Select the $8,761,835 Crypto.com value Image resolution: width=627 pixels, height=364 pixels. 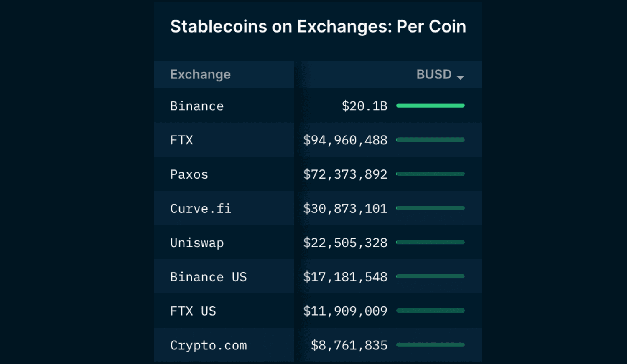[349, 345]
